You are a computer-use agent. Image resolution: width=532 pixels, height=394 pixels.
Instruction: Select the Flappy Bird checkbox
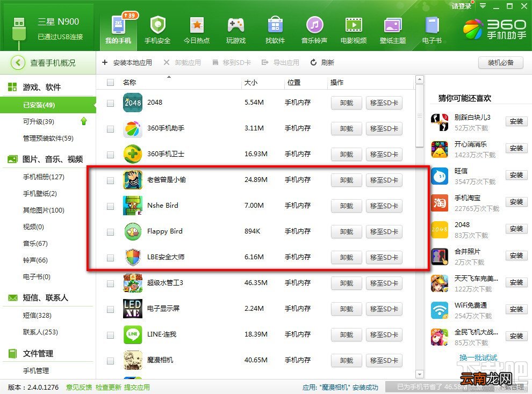point(110,232)
